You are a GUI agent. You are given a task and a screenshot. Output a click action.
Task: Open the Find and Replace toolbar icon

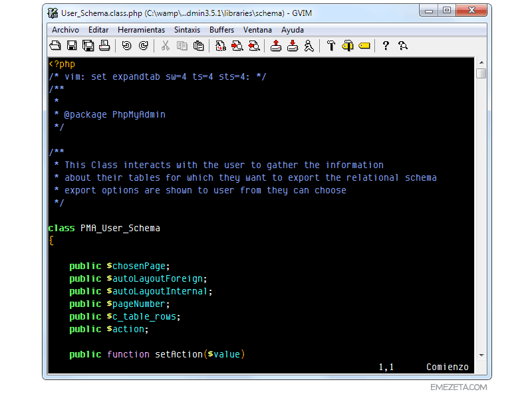point(221,45)
